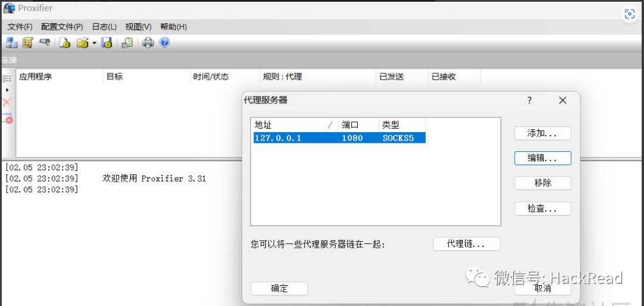Open the checklist clipboard toolbar icon
This screenshot has height=306, width=644.
click(128, 43)
